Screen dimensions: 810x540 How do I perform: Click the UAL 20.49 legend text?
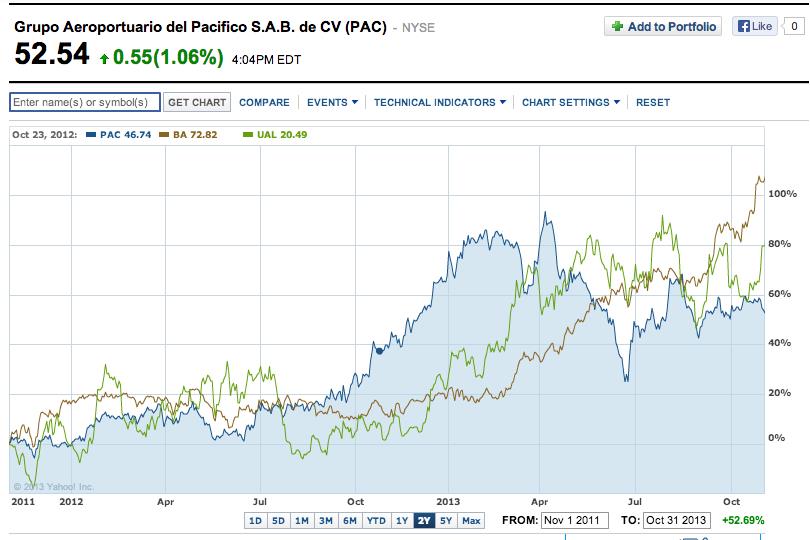click(x=282, y=135)
